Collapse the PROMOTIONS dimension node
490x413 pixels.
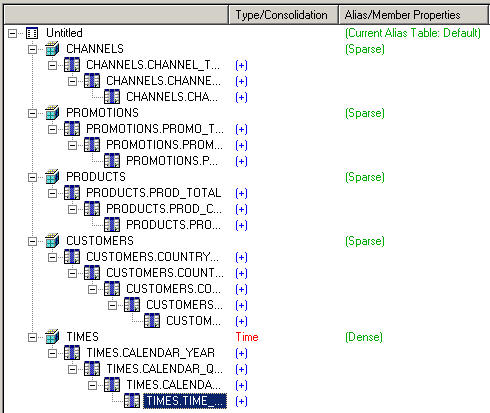click(32, 113)
